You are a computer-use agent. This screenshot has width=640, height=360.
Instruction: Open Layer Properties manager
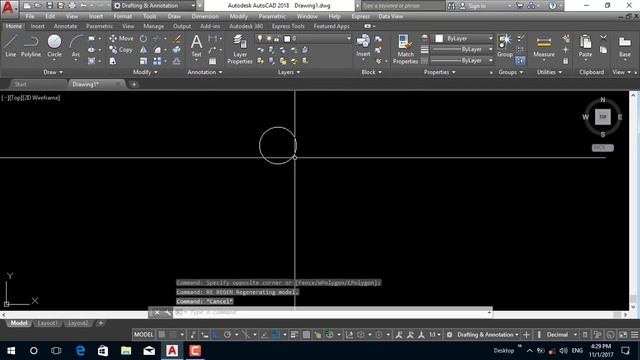240,49
